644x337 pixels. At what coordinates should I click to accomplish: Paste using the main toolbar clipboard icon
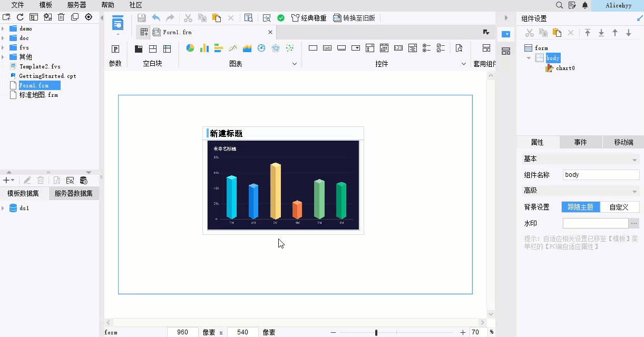216,18
